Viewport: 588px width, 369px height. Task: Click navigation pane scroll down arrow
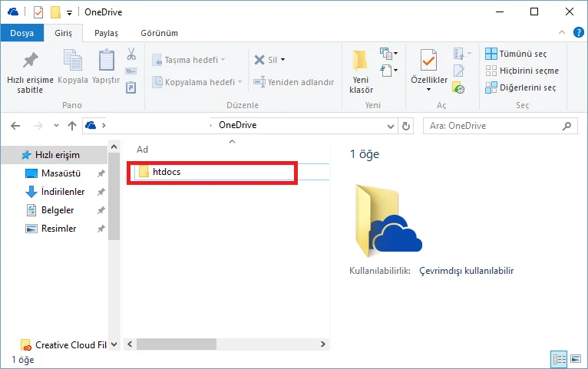coord(114,344)
